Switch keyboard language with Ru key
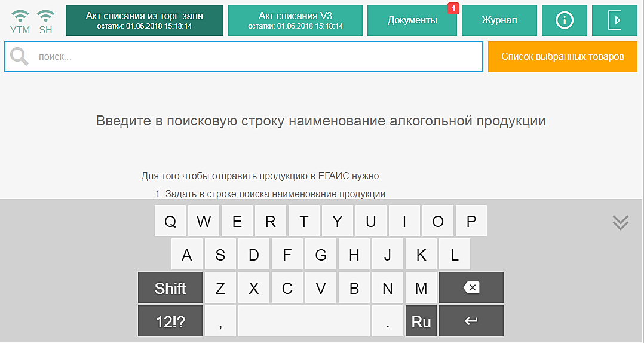This screenshot has height=343, width=644. click(421, 321)
